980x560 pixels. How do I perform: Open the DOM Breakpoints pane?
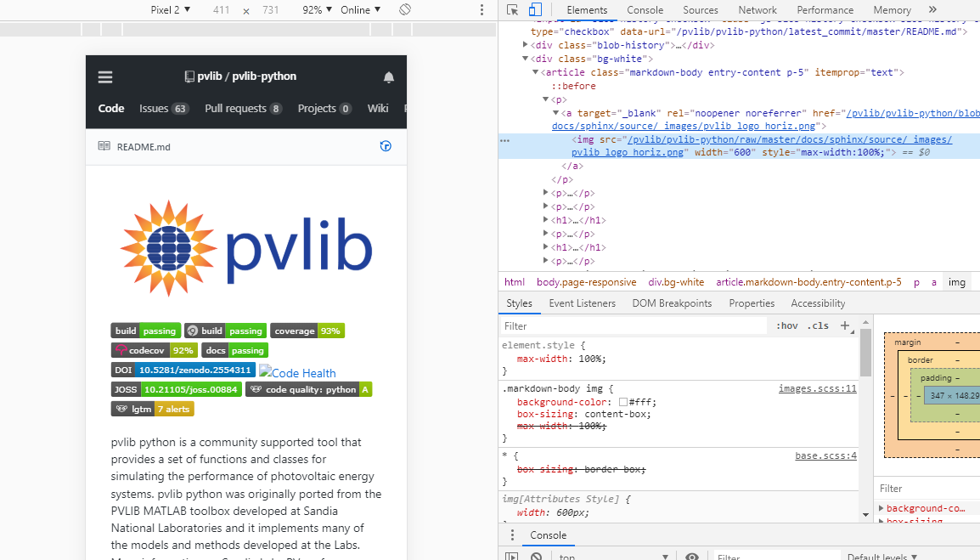672,303
